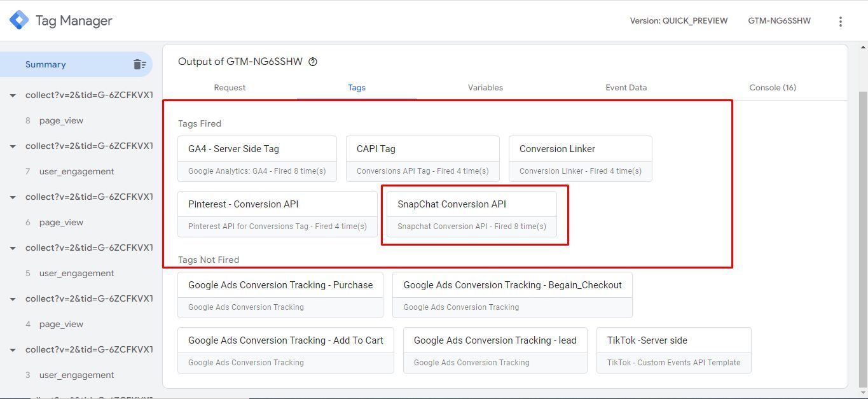Image resolution: width=868 pixels, height=399 pixels.
Task: Collapse the collect request above page_view 4
Action: (x=12, y=299)
